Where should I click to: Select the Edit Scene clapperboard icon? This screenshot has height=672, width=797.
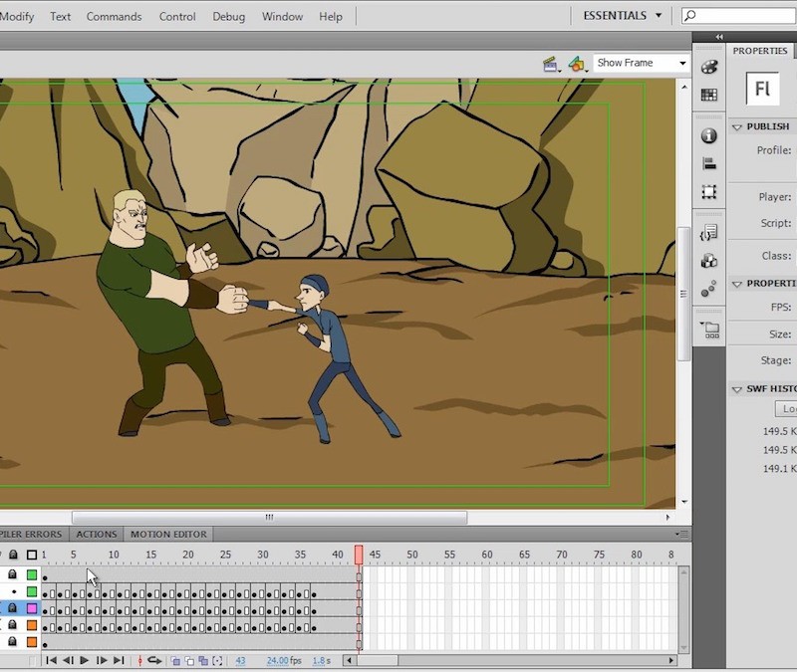pyautogui.click(x=548, y=63)
